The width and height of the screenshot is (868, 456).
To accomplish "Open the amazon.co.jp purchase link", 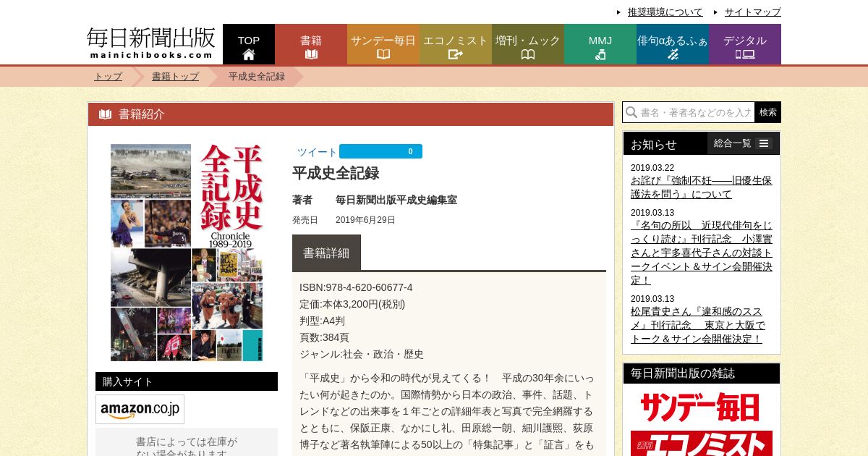I will pyautogui.click(x=140, y=409).
